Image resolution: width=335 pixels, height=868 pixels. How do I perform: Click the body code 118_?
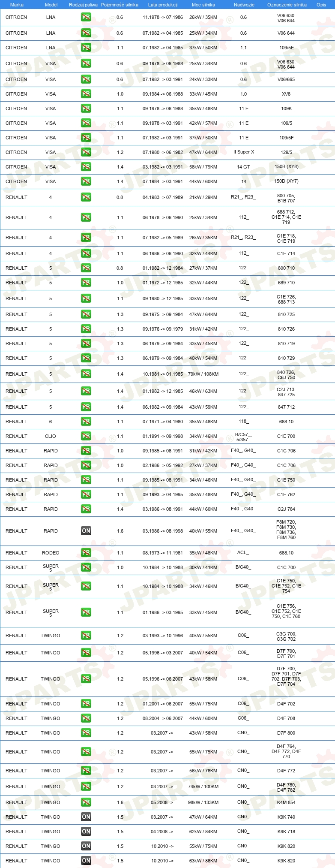coord(244,422)
